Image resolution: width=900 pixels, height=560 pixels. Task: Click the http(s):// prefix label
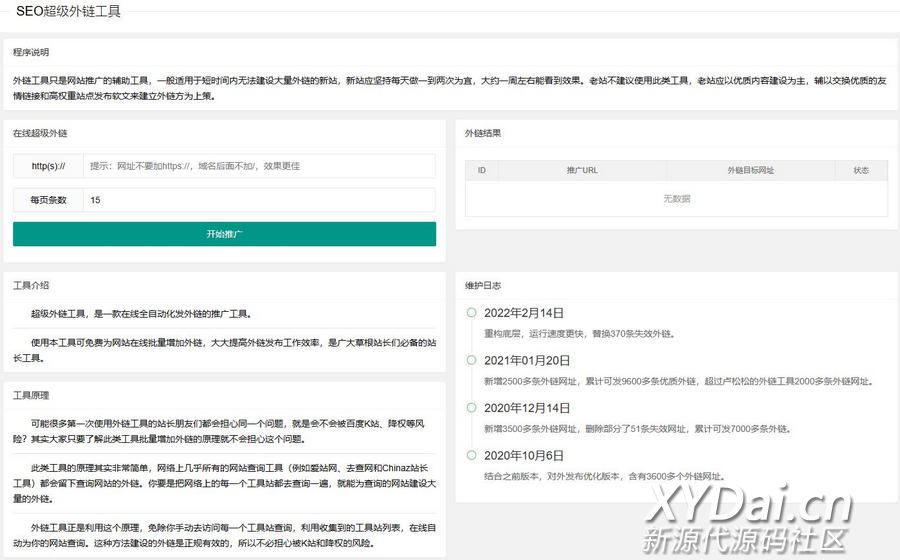coord(48,166)
